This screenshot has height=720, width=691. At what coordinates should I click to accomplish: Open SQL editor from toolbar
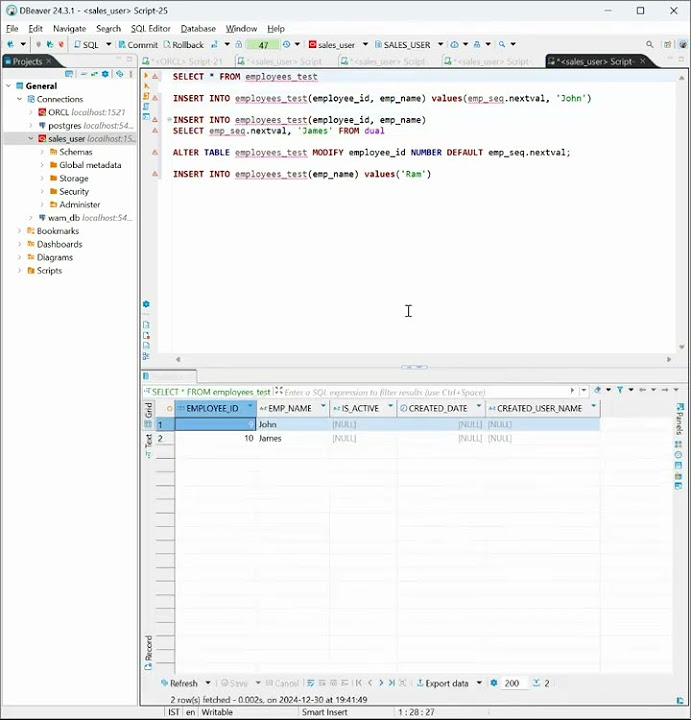[x=86, y=45]
